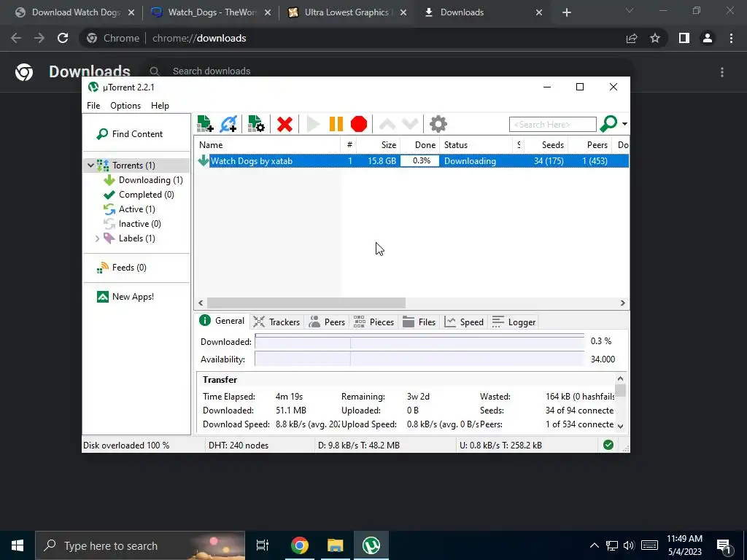The width and height of the screenshot is (747, 560).
Task: Click the green network status checkmark icon
Action: point(608,445)
